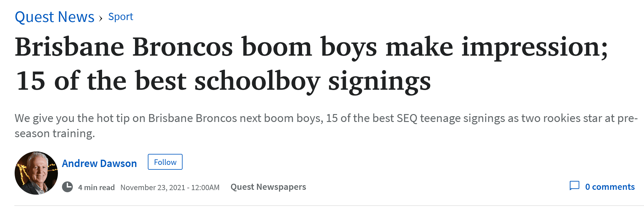Click 'Brisbane Broncos' in the summary paragraph
Viewport: 644px width, 212px height.
point(192,118)
